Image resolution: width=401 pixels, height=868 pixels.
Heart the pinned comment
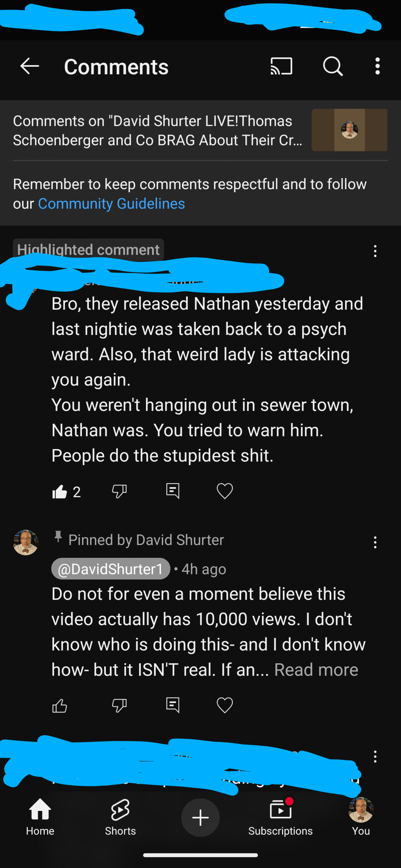coord(225,705)
